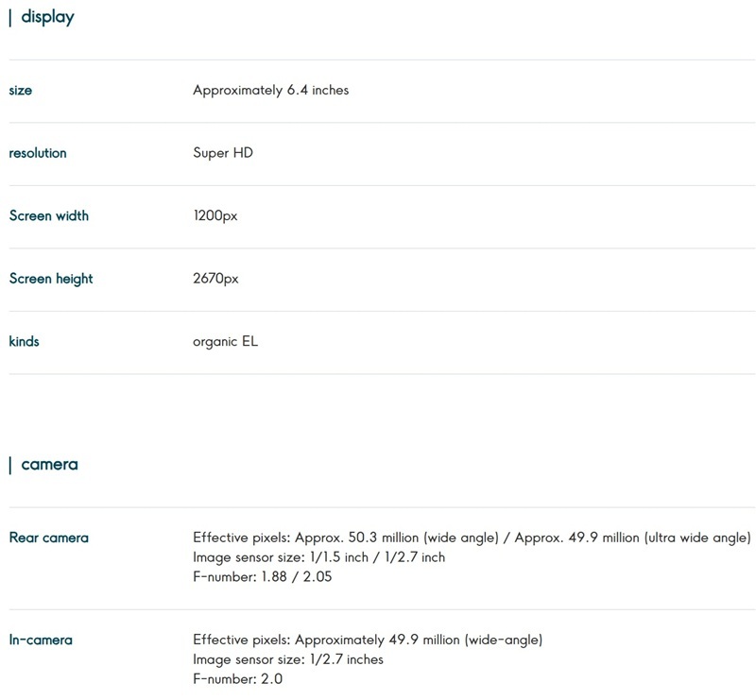Click the In-camera effective pixels line
756x700 pixels.
tap(368, 640)
